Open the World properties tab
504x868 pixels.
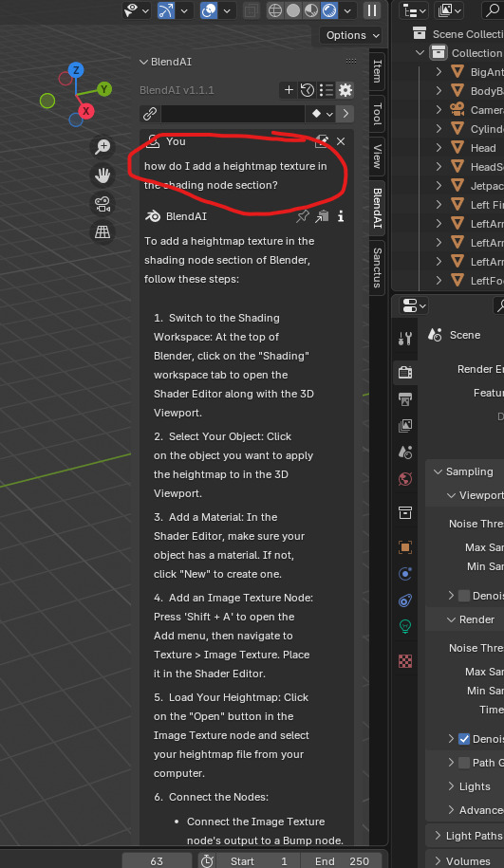(405, 478)
